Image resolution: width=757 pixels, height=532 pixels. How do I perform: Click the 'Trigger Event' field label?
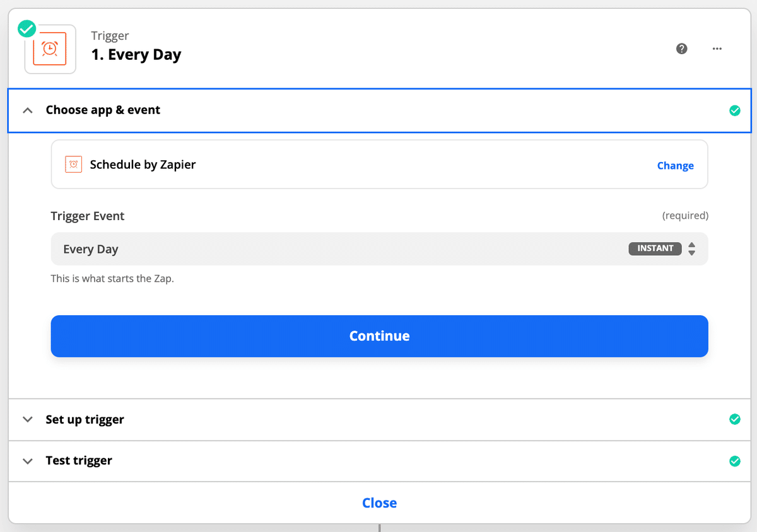tap(88, 216)
